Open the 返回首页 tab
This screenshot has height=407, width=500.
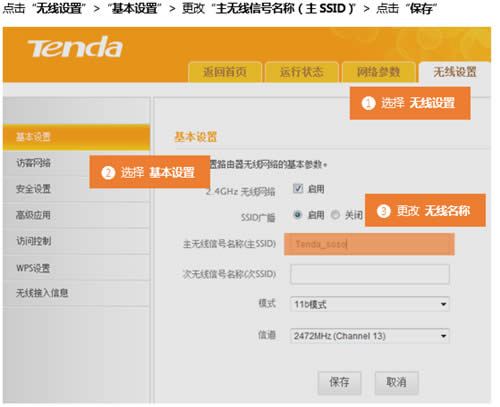(225, 72)
